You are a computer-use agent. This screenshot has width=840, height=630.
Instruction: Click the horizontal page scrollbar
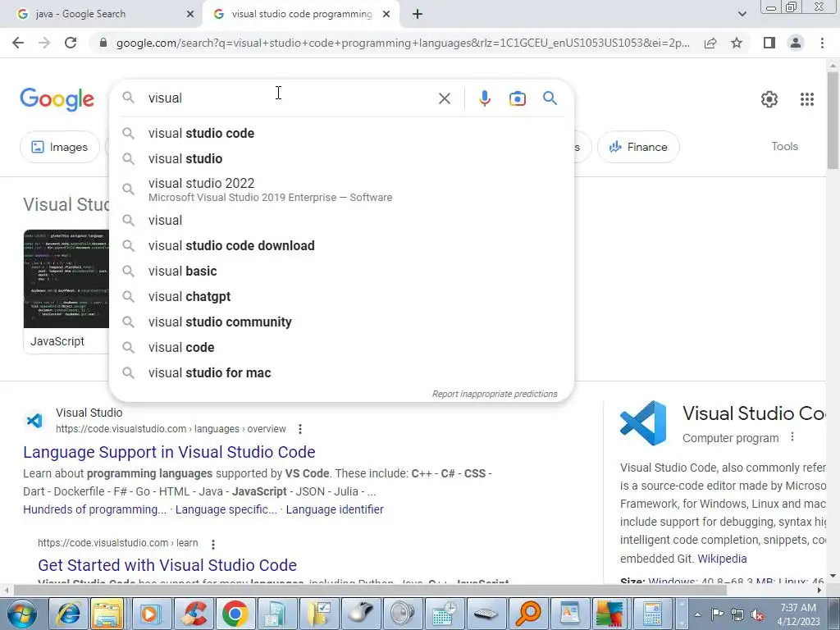[x=370, y=590]
